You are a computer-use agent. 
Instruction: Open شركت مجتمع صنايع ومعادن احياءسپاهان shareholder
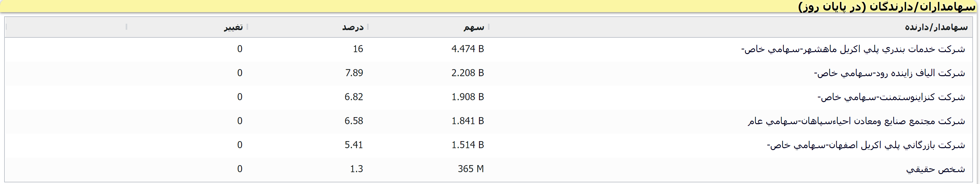tap(856, 121)
